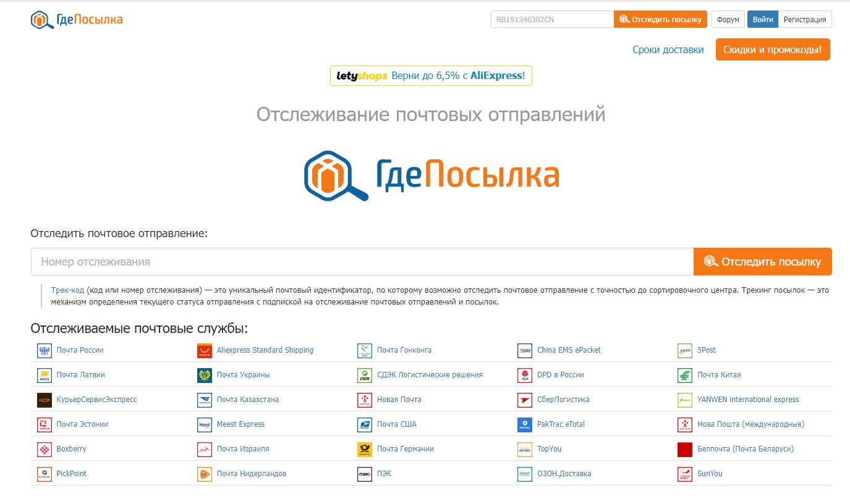Viewport: 850px width, 504px height.
Task: Click the Почта США logo icon
Action: [365, 425]
